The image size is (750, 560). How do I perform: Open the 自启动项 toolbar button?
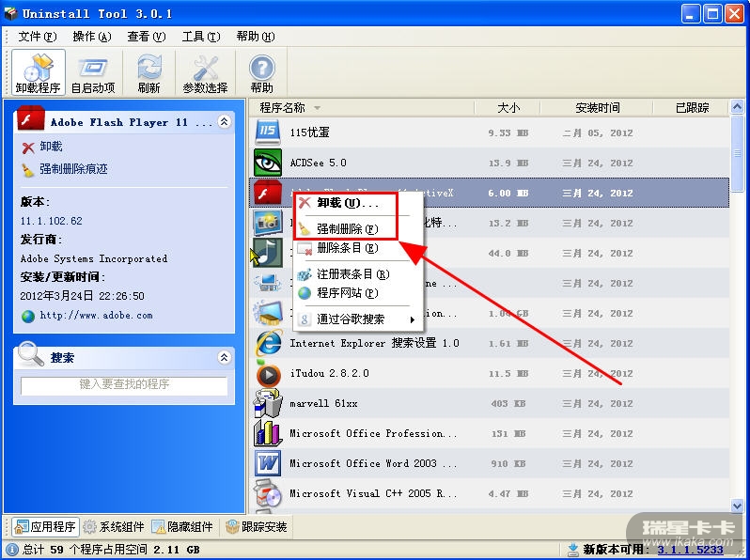click(93, 72)
